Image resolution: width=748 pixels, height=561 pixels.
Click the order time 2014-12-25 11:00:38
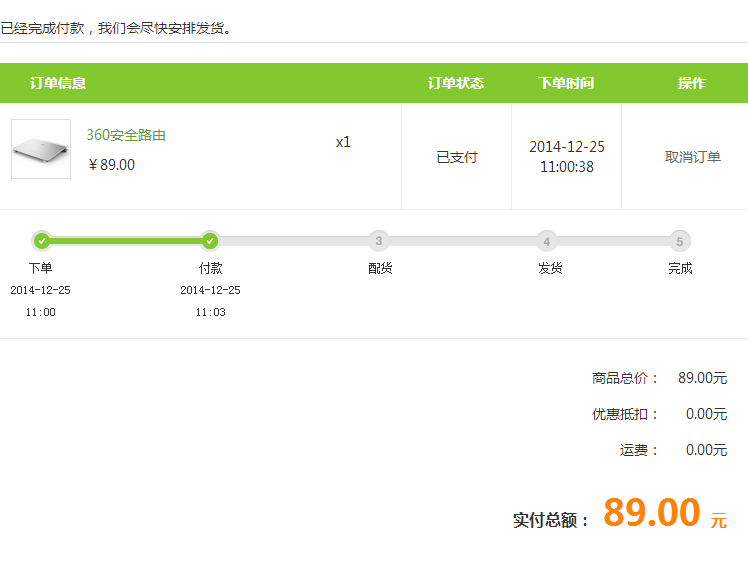[x=567, y=157]
